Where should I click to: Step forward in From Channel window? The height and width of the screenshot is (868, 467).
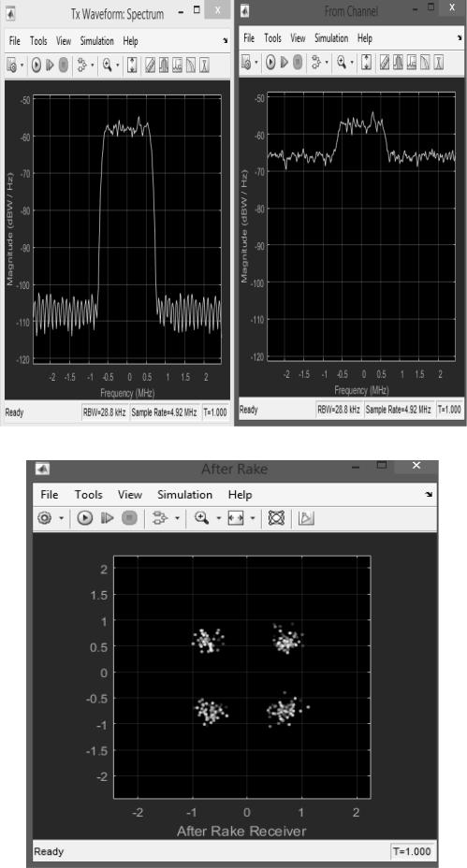(285, 62)
